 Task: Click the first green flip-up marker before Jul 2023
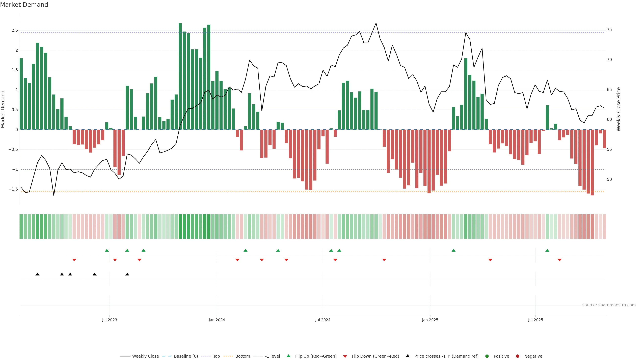[107, 251]
